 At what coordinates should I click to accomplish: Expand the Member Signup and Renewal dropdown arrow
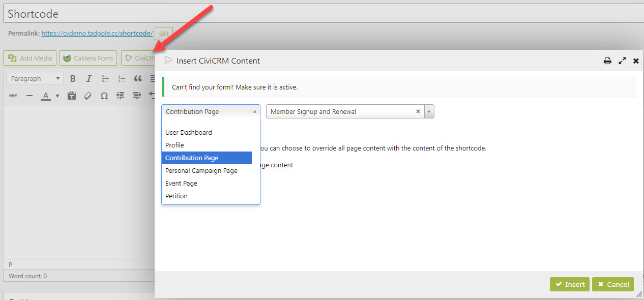tap(429, 111)
